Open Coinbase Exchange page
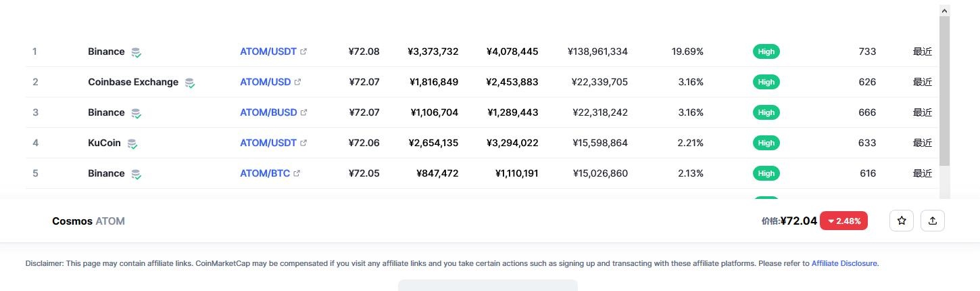980x291 pixels. (x=133, y=82)
